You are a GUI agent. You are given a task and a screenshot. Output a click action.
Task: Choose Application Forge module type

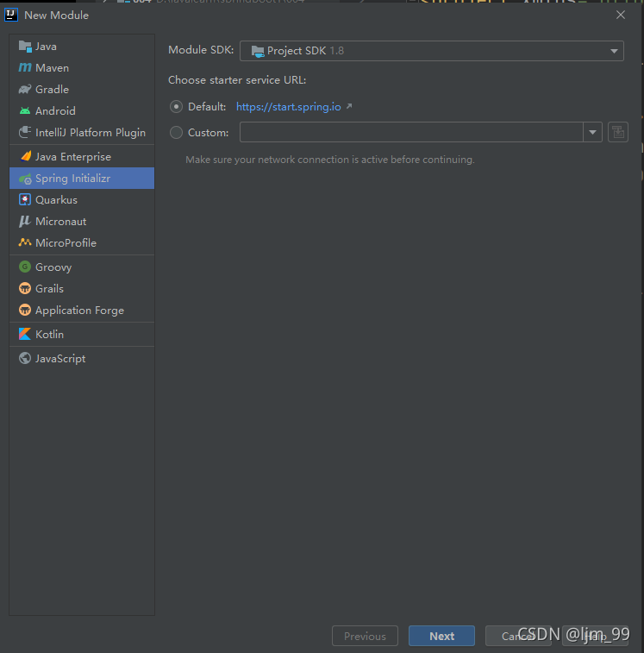pos(82,311)
